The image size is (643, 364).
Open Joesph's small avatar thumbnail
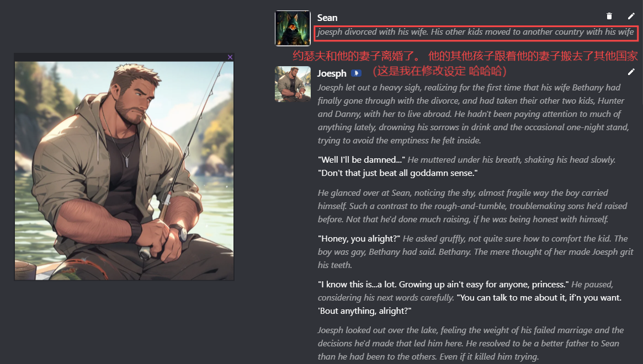pyautogui.click(x=293, y=84)
